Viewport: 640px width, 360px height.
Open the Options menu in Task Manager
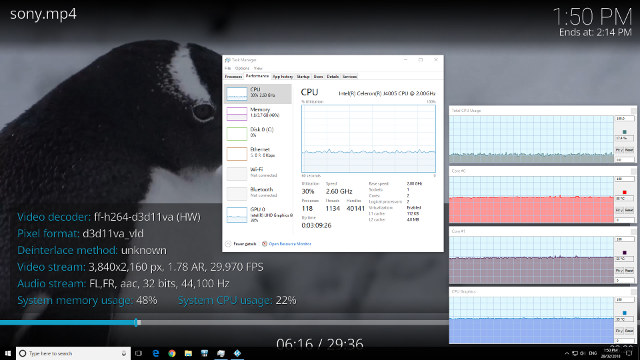pos(242,68)
